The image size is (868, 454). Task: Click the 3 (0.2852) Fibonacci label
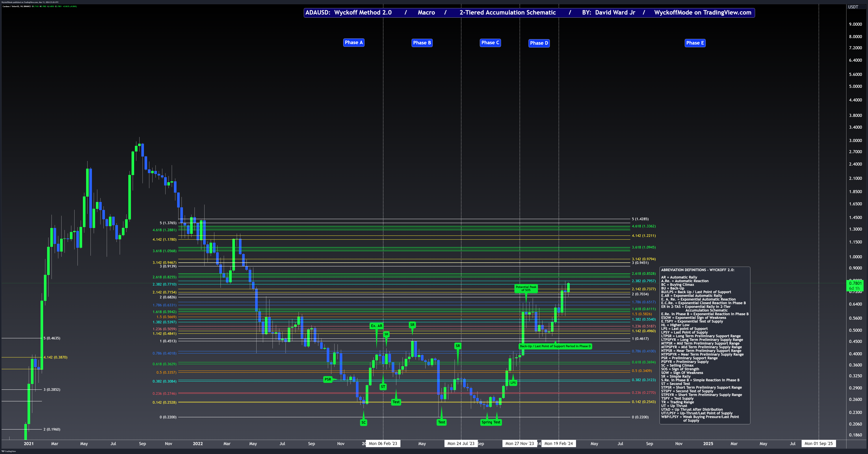52,390
